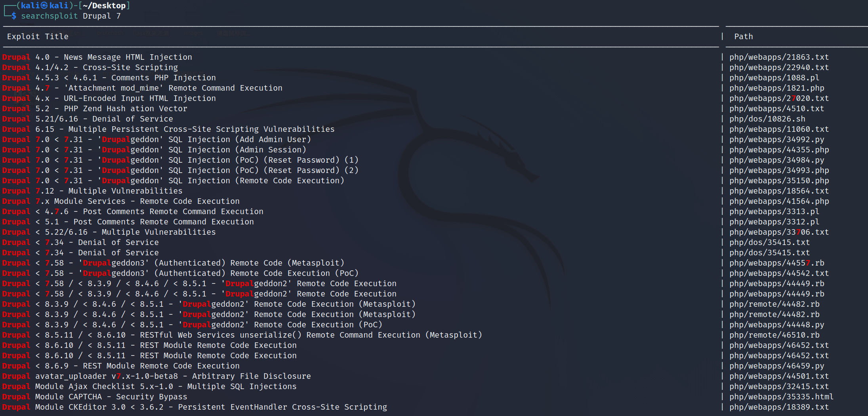This screenshot has height=416, width=868.
Task: Click 'PHP Zend Hash ation Vector' row
Action: [x=95, y=108]
